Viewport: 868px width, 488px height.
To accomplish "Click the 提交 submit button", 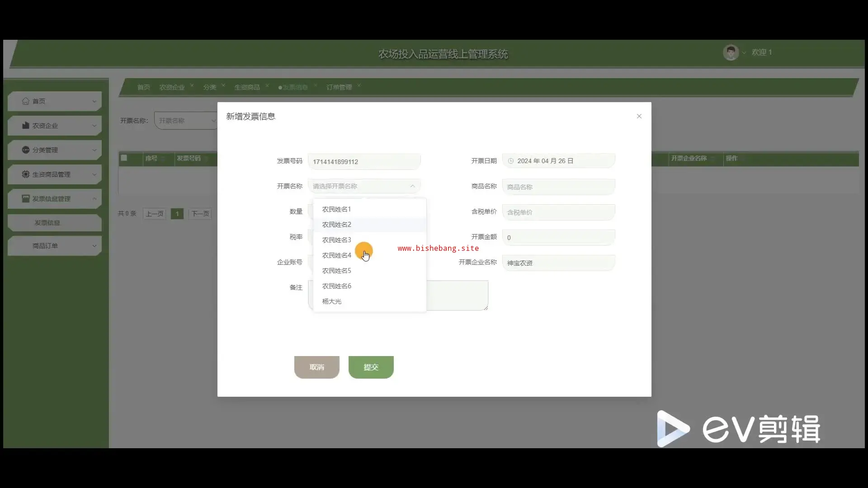I will 371,367.
